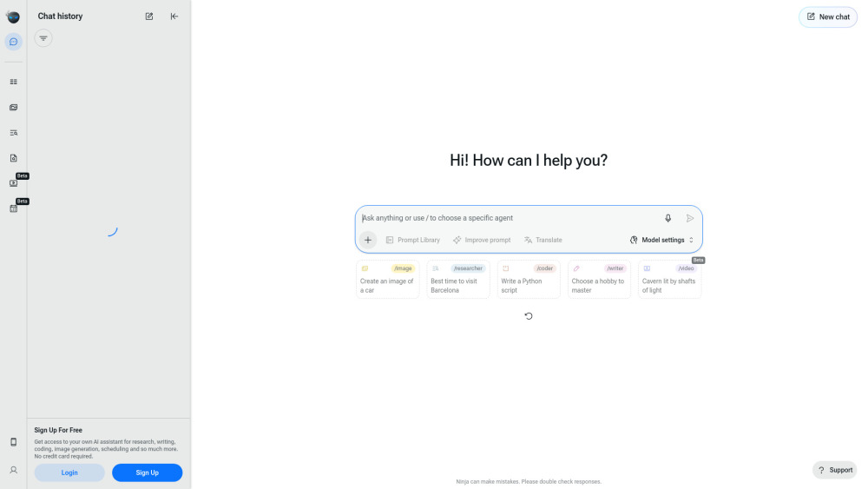The width and height of the screenshot is (868, 489).
Task: Open the image gallery sidebar icon
Action: [x=13, y=108]
